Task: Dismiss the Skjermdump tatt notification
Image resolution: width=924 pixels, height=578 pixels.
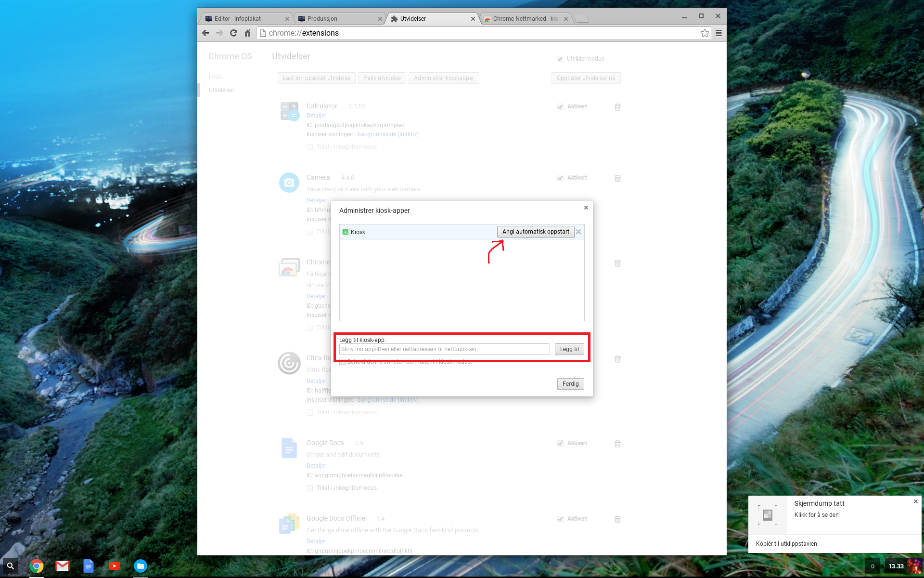Action: (x=915, y=501)
